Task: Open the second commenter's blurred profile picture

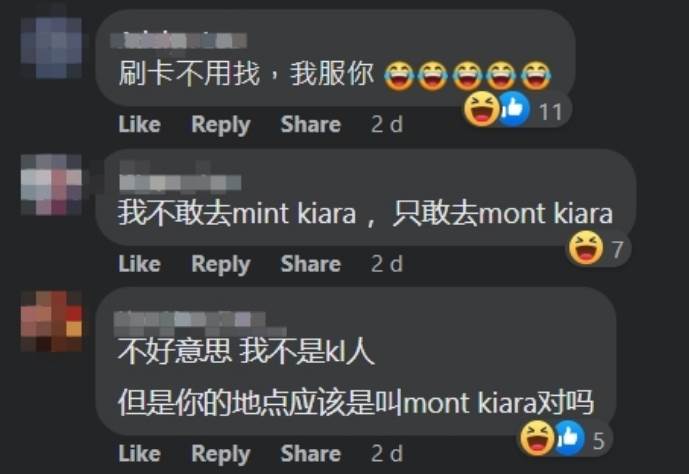Action: tap(51, 185)
